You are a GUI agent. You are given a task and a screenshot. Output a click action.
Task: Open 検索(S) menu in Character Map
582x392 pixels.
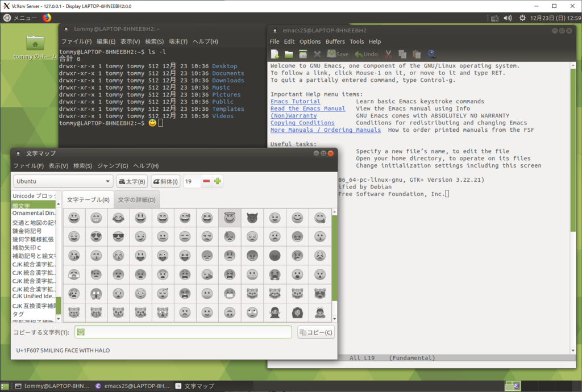click(83, 166)
